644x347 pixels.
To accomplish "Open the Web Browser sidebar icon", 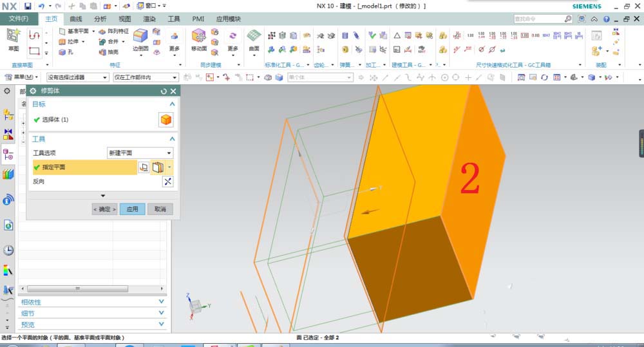I will pyautogui.click(x=8, y=225).
